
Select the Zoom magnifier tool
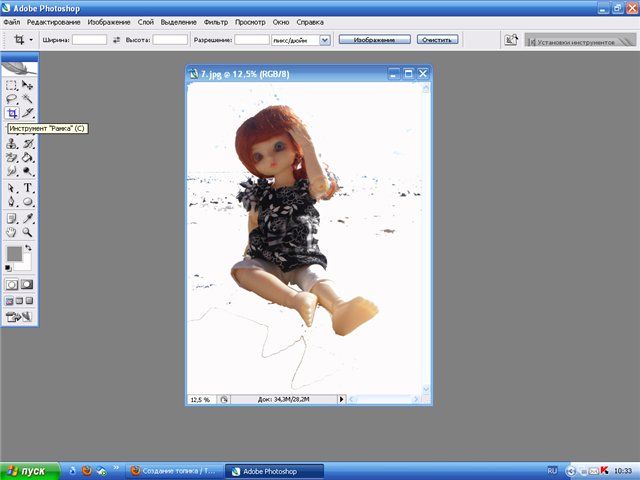[x=28, y=231]
